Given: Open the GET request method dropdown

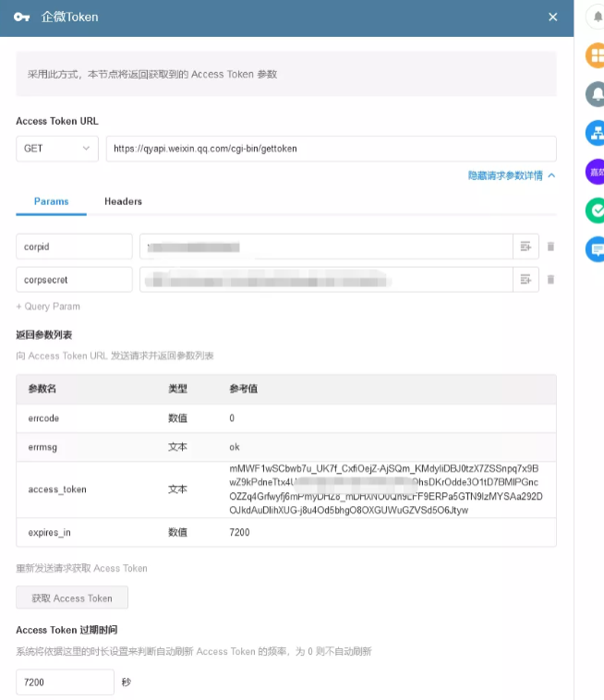Looking at the screenshot, I should click(x=57, y=149).
